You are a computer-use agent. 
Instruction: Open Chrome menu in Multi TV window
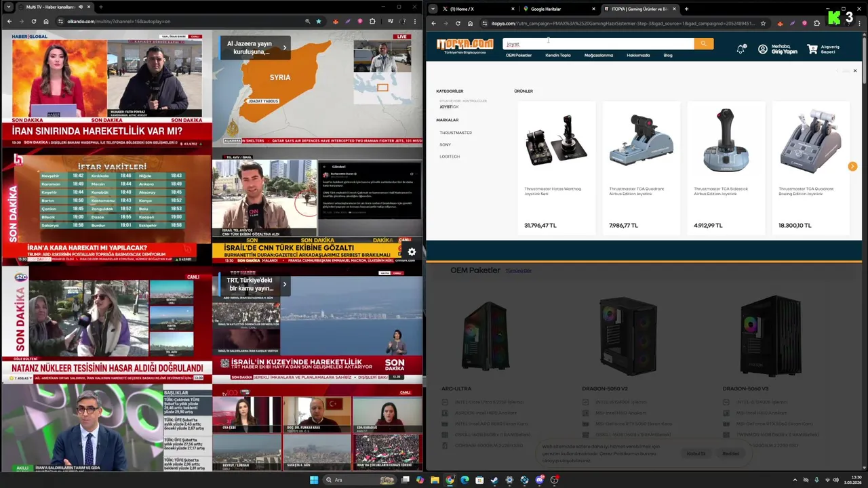pos(415,21)
